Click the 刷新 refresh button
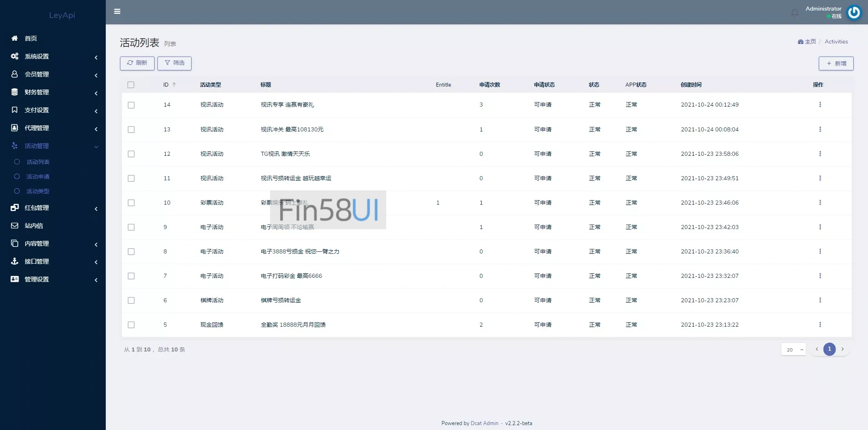The image size is (868, 430). 137,63
